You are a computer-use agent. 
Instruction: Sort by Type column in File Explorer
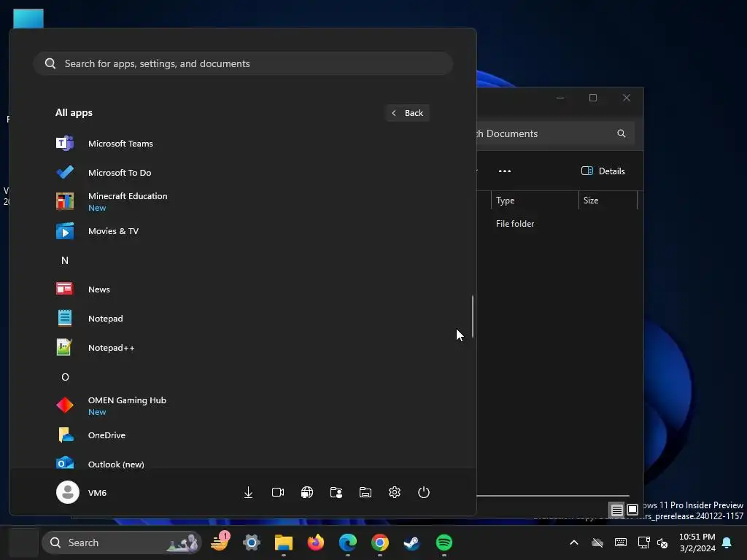coord(535,201)
